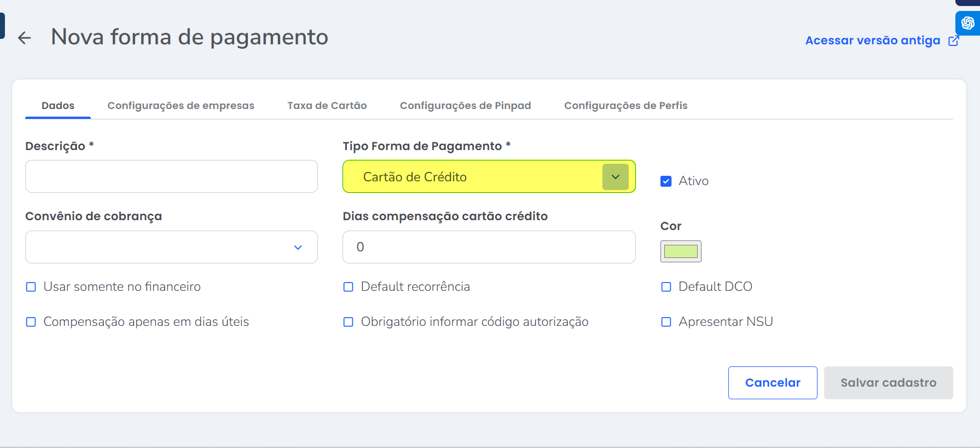This screenshot has width=980, height=448.
Task: Switch to Configurações de empresas tab
Action: click(181, 106)
